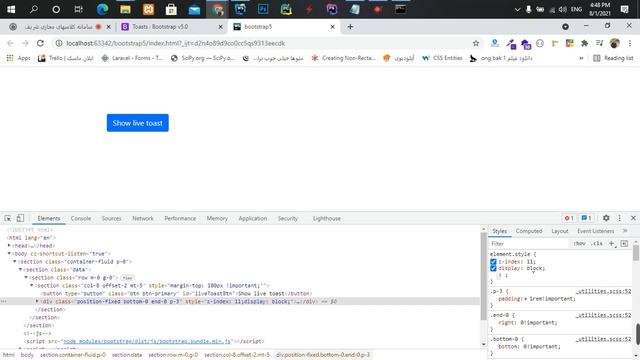Collapse the section class data node

[x=20, y=269]
